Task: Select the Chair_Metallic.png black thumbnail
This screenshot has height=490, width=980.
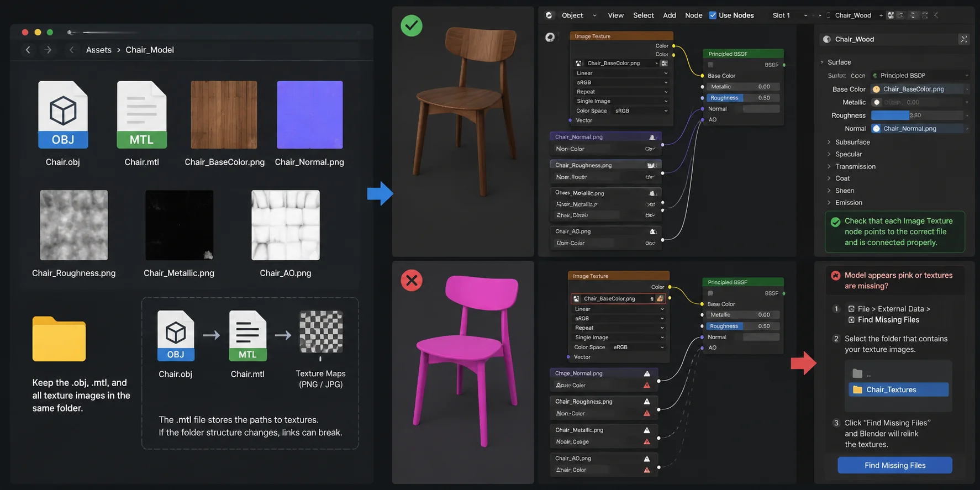Action: (x=179, y=225)
